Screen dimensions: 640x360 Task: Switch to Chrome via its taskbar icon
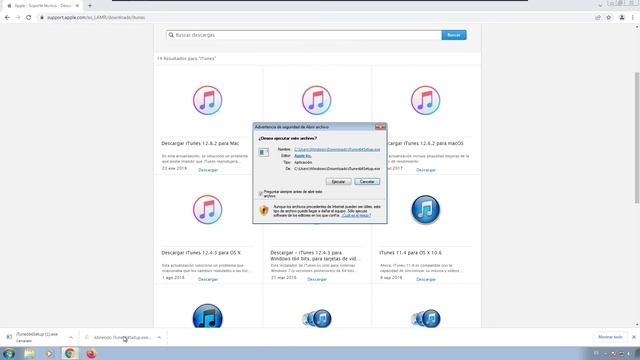70,353
